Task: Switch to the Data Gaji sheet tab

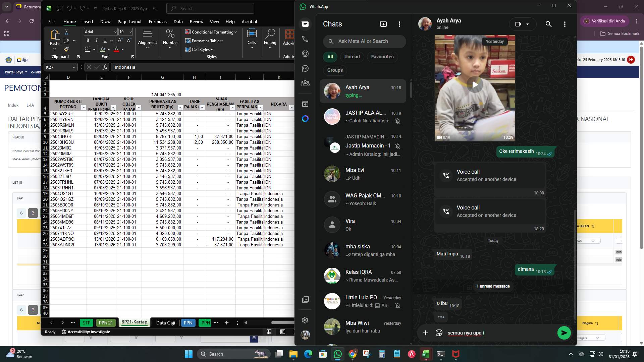Action: [165, 323]
